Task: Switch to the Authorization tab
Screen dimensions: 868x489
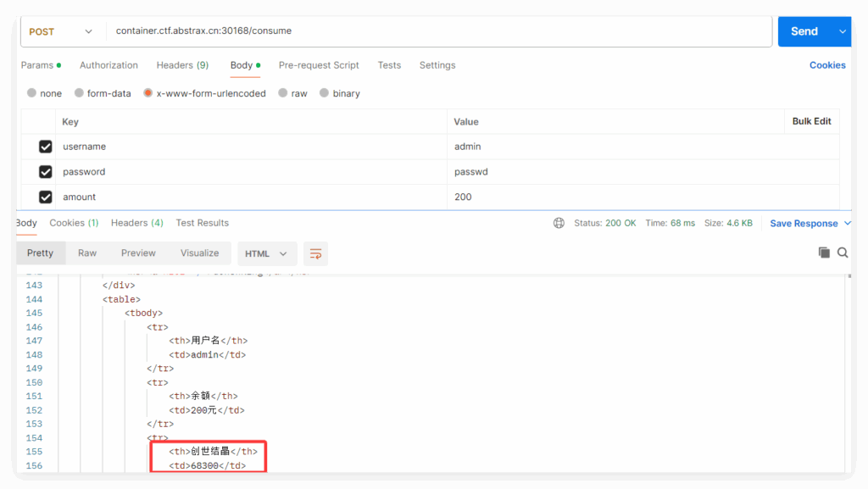Action: [108, 65]
